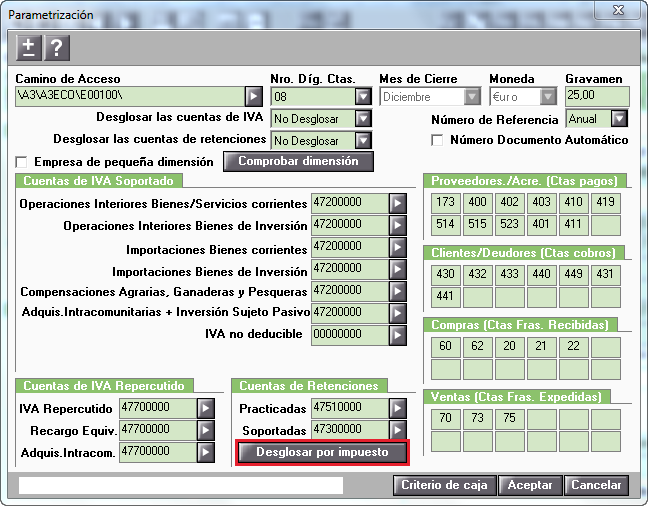Viewport: 648px width, 506px height.
Task: Select Proveedores account cell 523
Action: pos(510,225)
